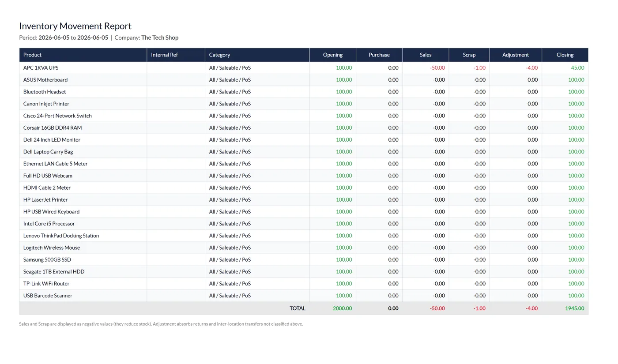This screenshot has width=618, height=364.
Task: Click Samsung 500GB SSD closing value
Action: [576, 259]
